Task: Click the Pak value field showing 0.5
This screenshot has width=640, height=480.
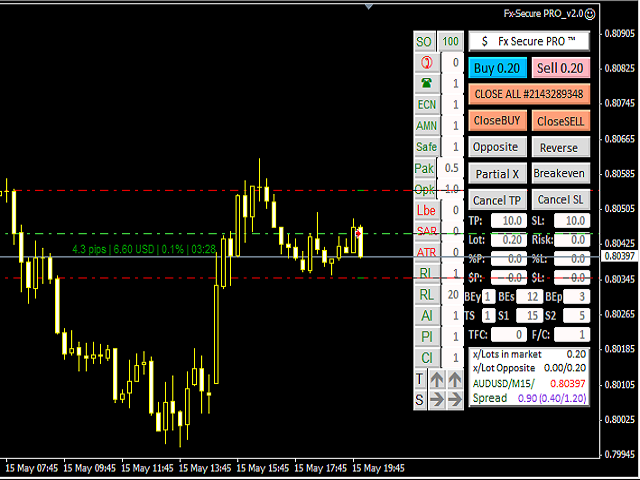Action: pos(451,168)
